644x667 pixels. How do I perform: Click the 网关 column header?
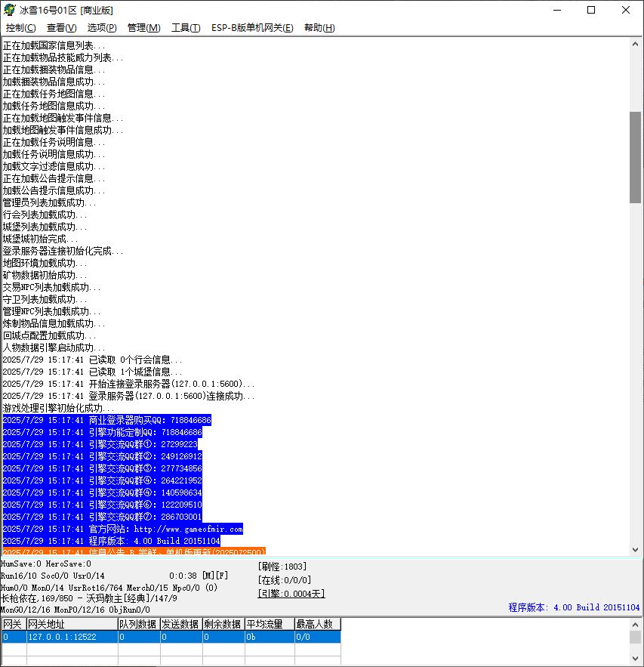click(14, 624)
